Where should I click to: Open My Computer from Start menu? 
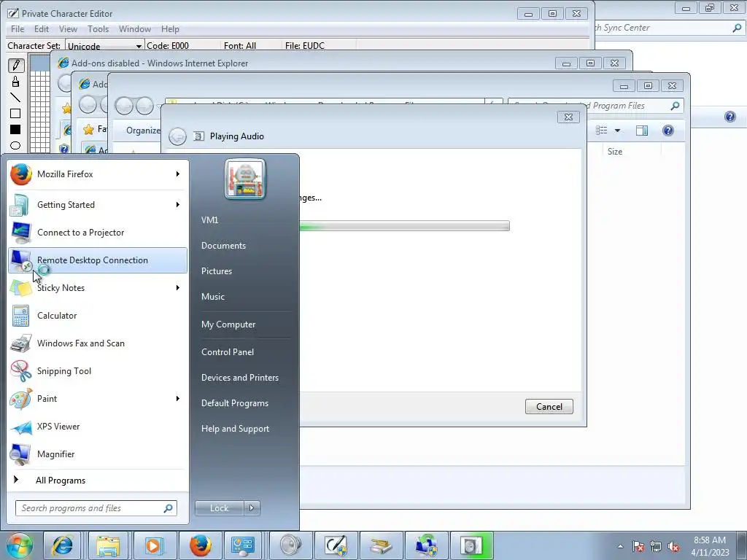[x=228, y=324]
